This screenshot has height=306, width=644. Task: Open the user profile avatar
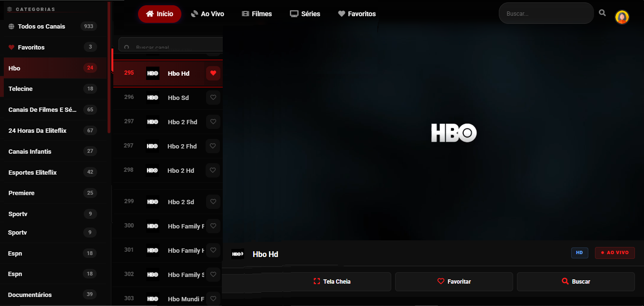point(622,17)
